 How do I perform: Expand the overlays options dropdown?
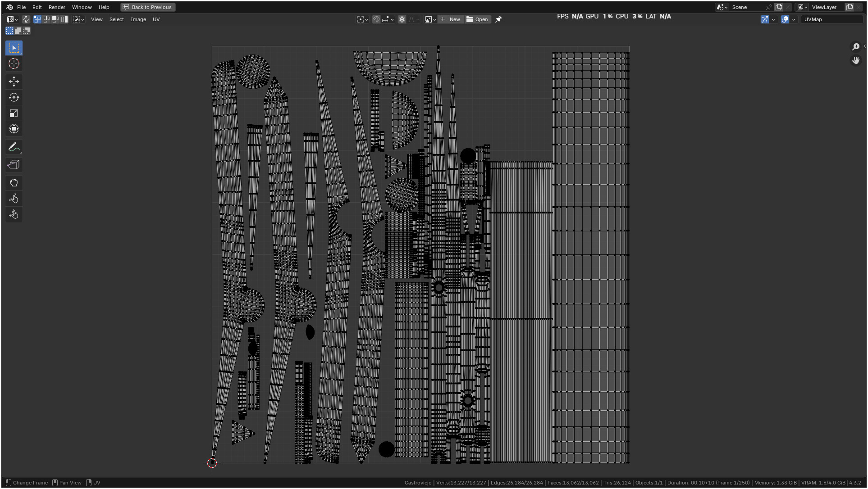tap(794, 19)
